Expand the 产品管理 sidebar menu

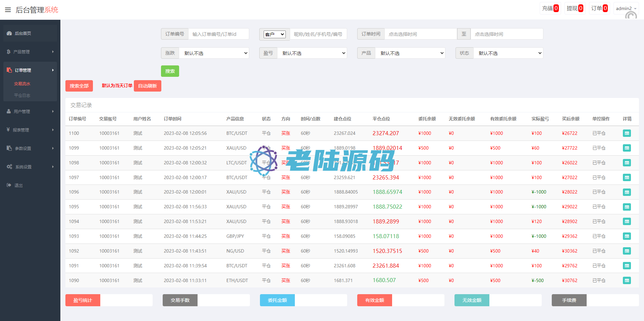tap(30, 52)
